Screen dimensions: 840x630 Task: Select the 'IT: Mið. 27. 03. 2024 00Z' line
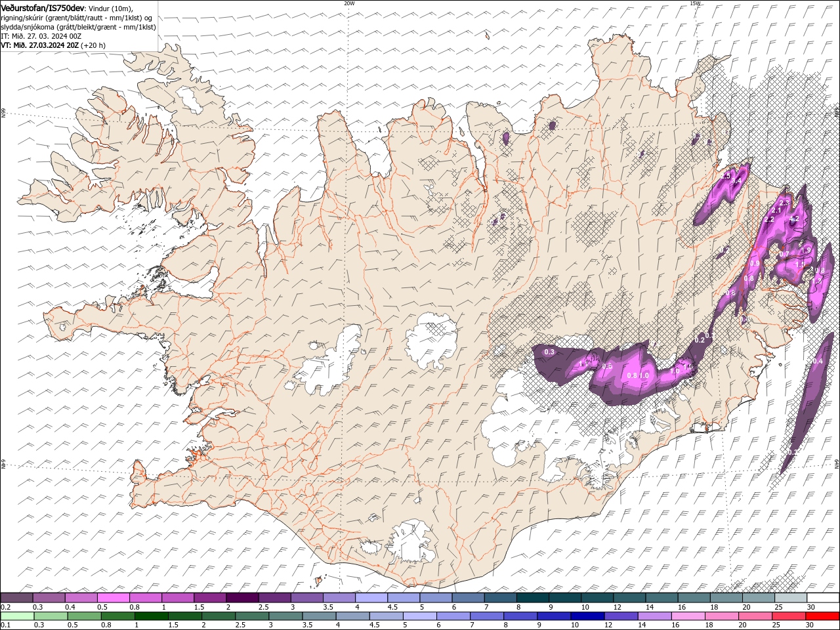pos(41,36)
